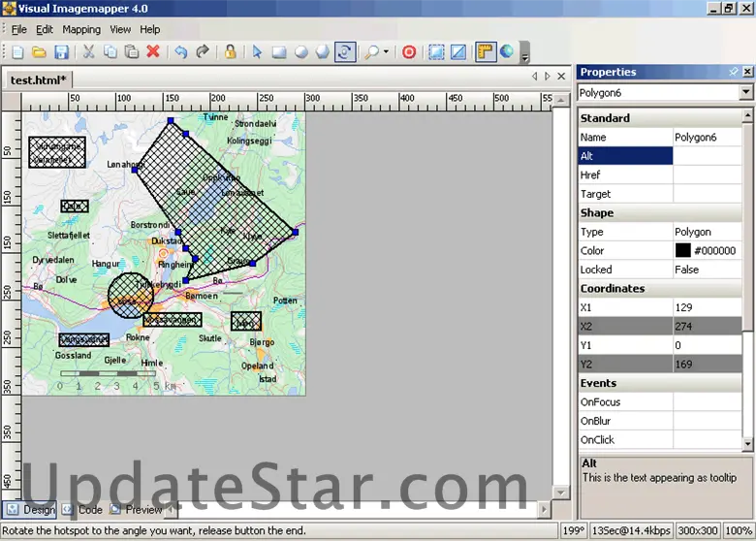This screenshot has height=541, width=756.
Task: Go to next document tab arrow
Action: [x=548, y=77]
